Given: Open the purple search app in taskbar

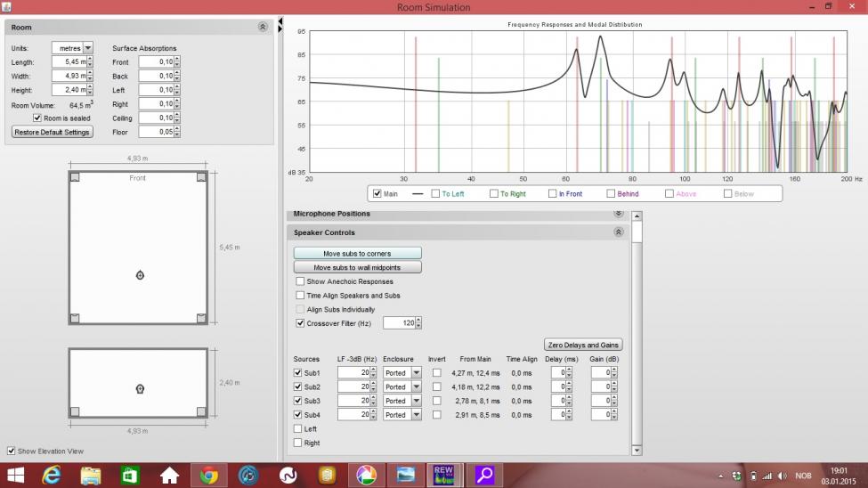Looking at the screenshot, I should [x=484, y=476].
